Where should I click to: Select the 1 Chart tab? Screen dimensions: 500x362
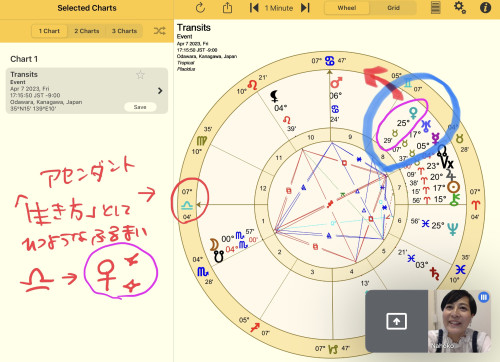pyautogui.click(x=49, y=31)
